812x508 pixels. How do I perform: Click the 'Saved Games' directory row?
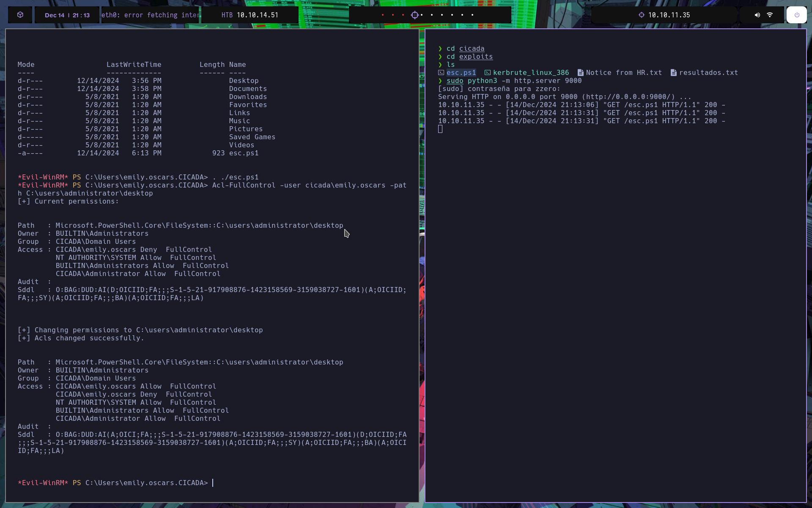point(147,137)
